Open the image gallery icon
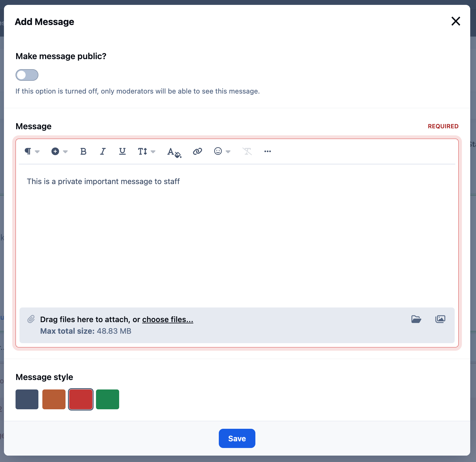 pos(440,319)
